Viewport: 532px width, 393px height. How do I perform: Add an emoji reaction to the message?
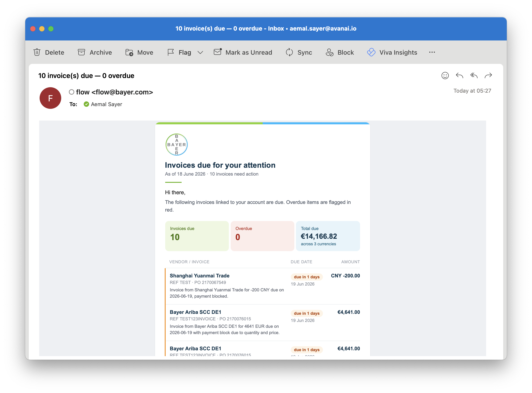[445, 76]
